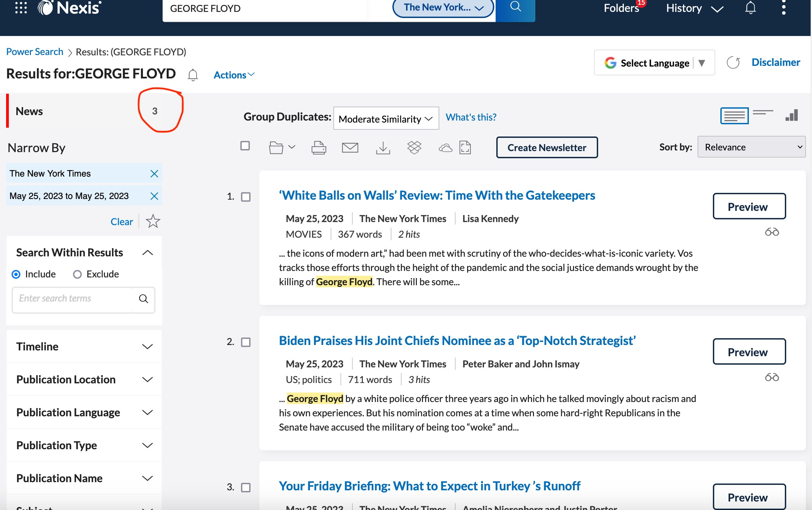Open the Sort by Relevance dropdown

point(751,147)
